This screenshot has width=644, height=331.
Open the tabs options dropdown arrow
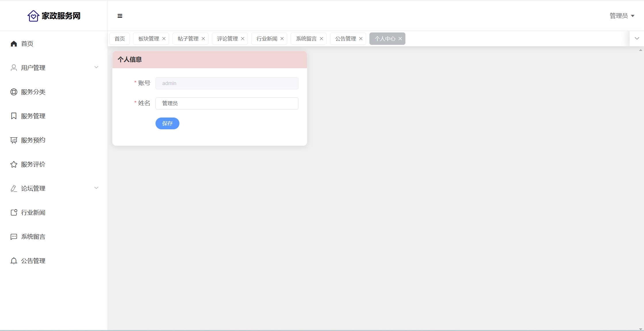pyautogui.click(x=637, y=39)
